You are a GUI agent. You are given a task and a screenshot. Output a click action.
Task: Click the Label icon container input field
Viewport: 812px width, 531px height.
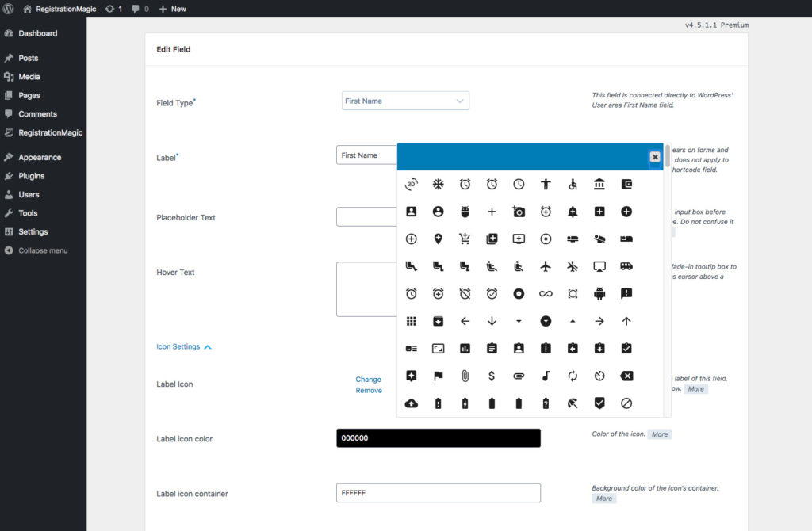pyautogui.click(x=438, y=493)
